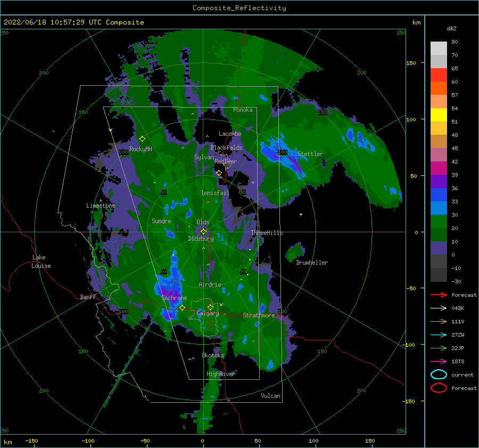Screen dimensions: 479x448
Task: Click the yellow diamond marker near RockyMH
Action: click(x=142, y=139)
